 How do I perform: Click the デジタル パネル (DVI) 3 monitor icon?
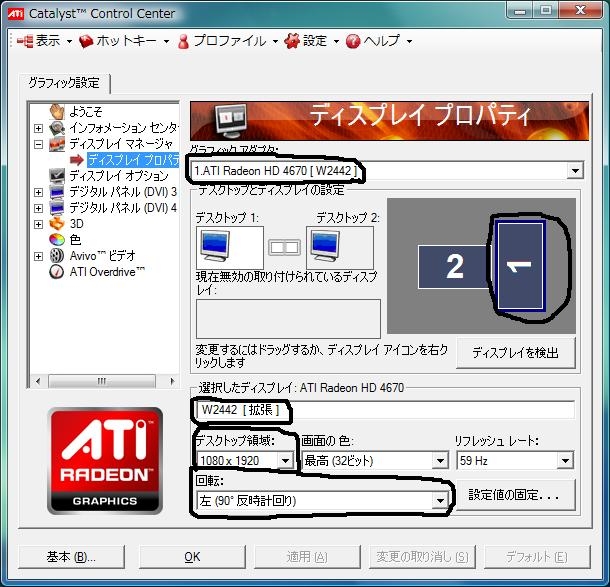[57, 192]
